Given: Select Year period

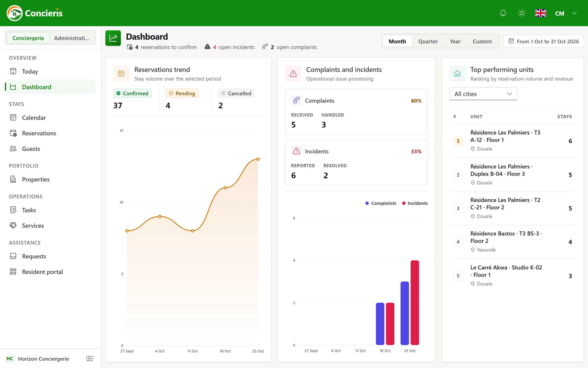Looking at the screenshot, I should coord(455,41).
